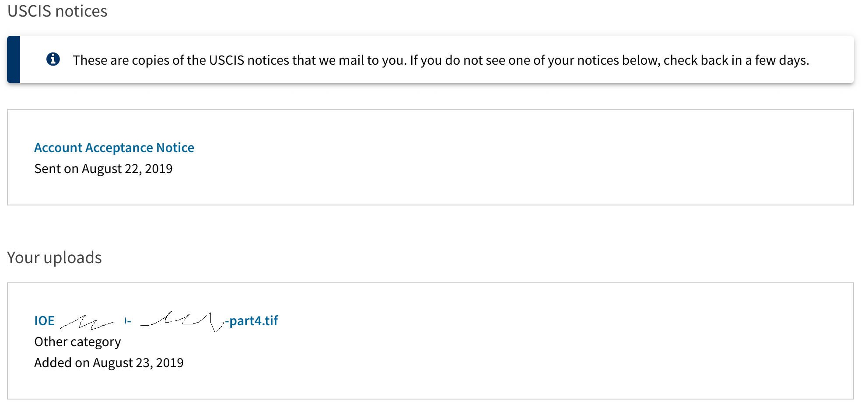Click blank space in the Account Acceptance Notice card
Screen dimensions: 868x417
pyautogui.click(x=525, y=157)
